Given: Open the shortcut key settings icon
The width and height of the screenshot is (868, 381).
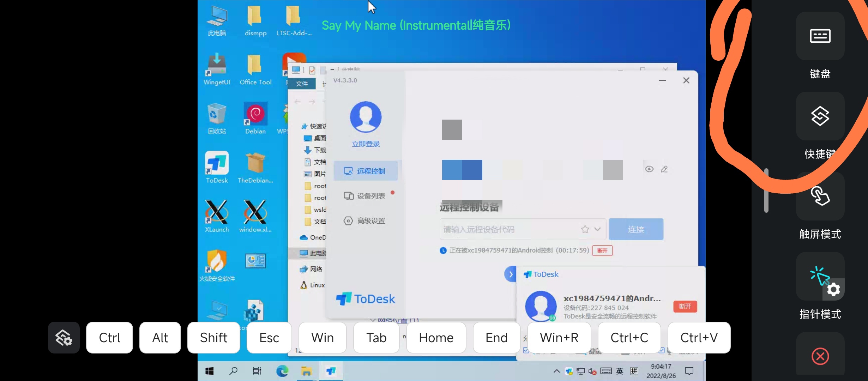Looking at the screenshot, I should click(64, 338).
